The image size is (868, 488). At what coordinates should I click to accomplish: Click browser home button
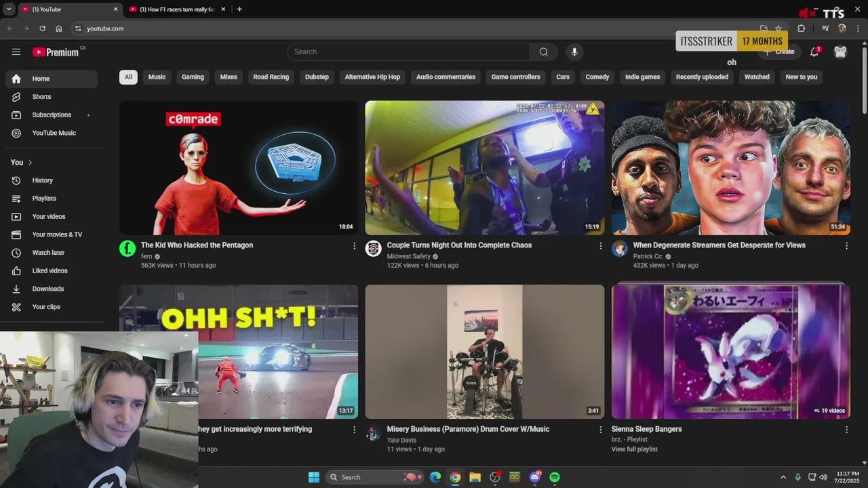point(59,28)
